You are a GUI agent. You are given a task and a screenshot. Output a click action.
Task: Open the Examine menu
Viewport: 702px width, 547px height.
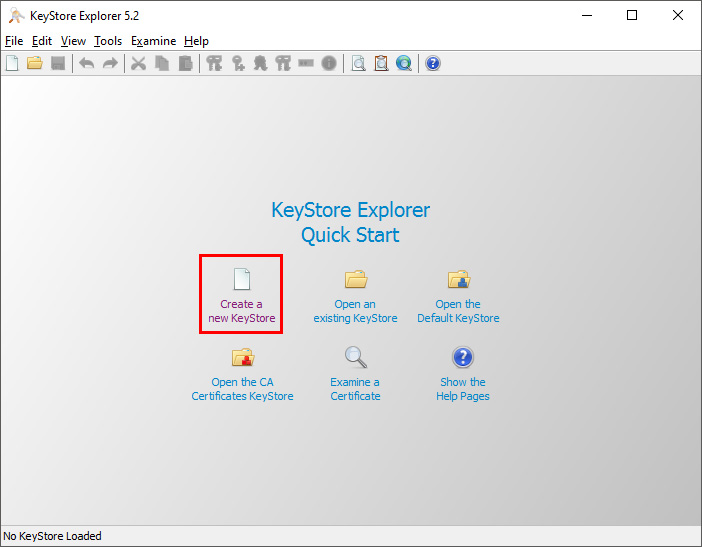154,41
